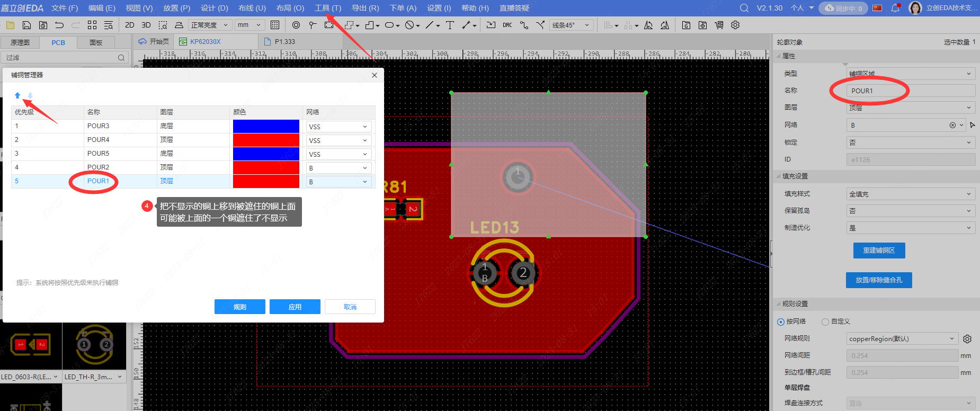Open network dropdown for POUR3 row
This screenshot has height=411, width=980.
(x=339, y=127)
